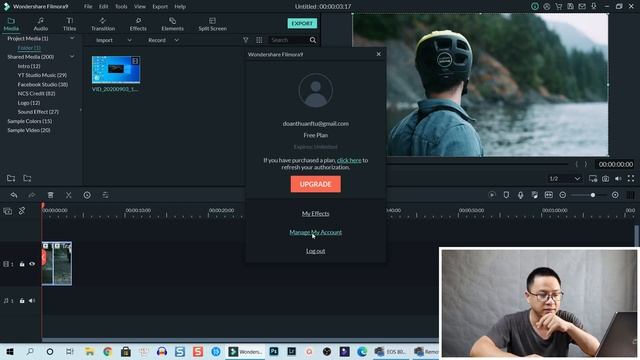Switch media grid view icon
This screenshot has width=640, height=360.
(x=259, y=40)
